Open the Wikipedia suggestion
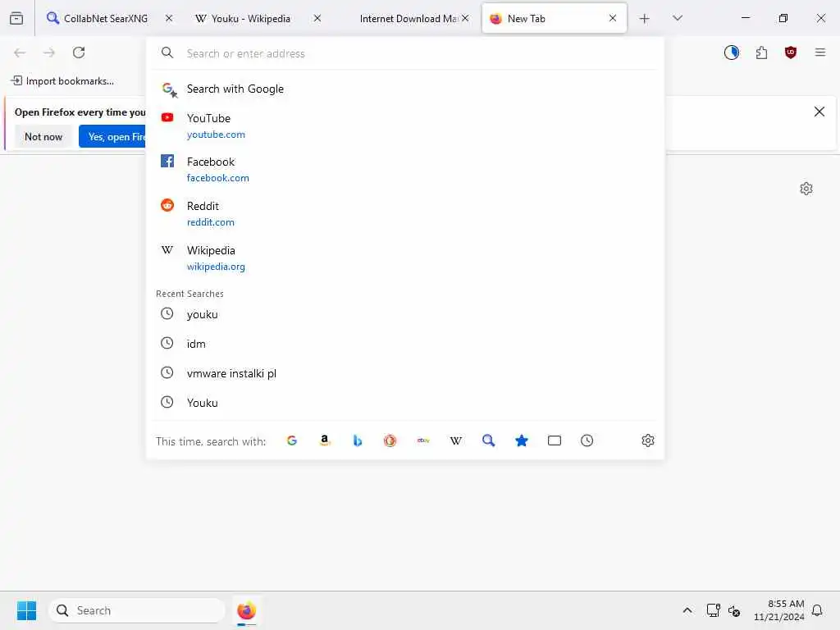The height and width of the screenshot is (630, 840). [x=405, y=258]
